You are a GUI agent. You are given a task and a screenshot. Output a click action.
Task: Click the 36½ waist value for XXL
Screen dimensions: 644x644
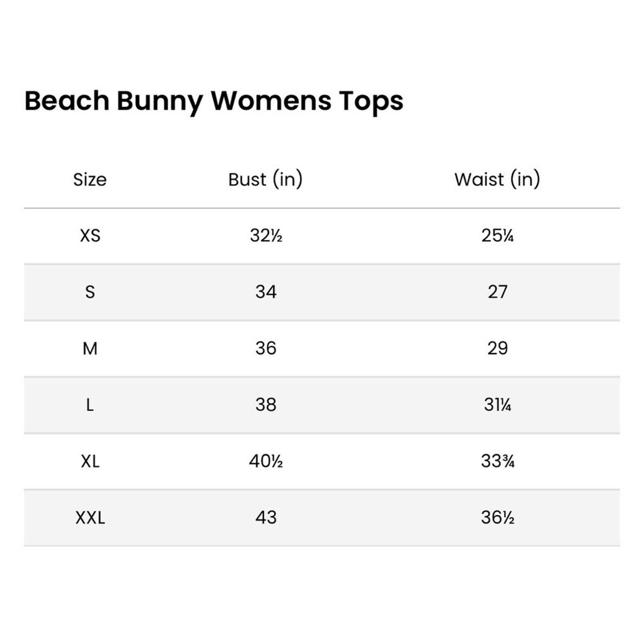pyautogui.click(x=497, y=518)
